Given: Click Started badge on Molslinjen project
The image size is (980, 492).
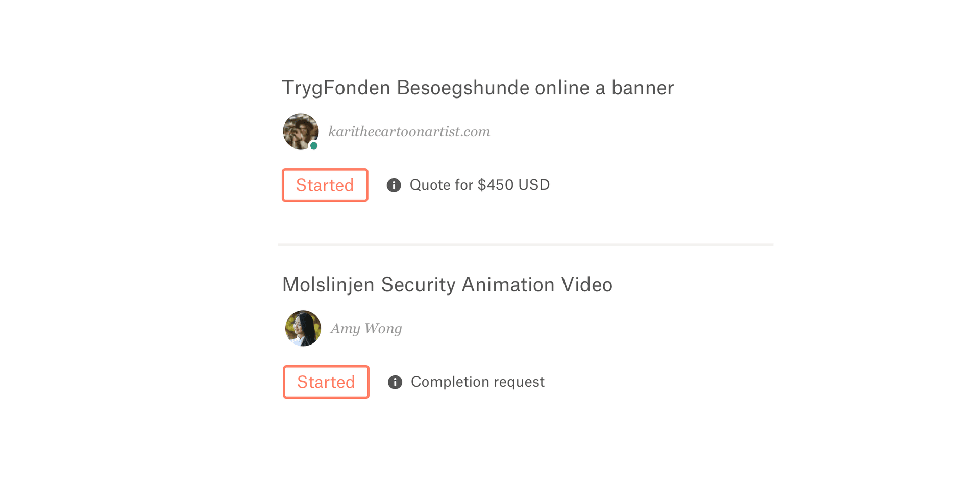Looking at the screenshot, I should pos(326,382).
